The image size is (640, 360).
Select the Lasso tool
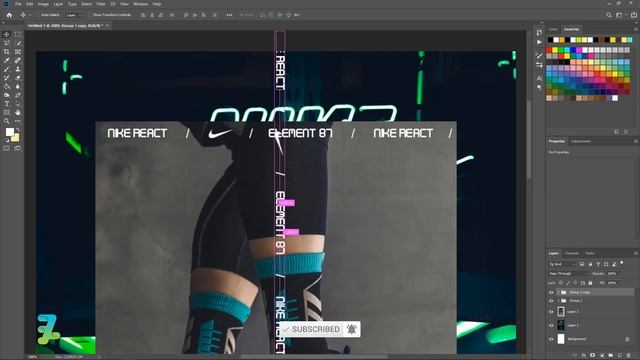(7, 43)
